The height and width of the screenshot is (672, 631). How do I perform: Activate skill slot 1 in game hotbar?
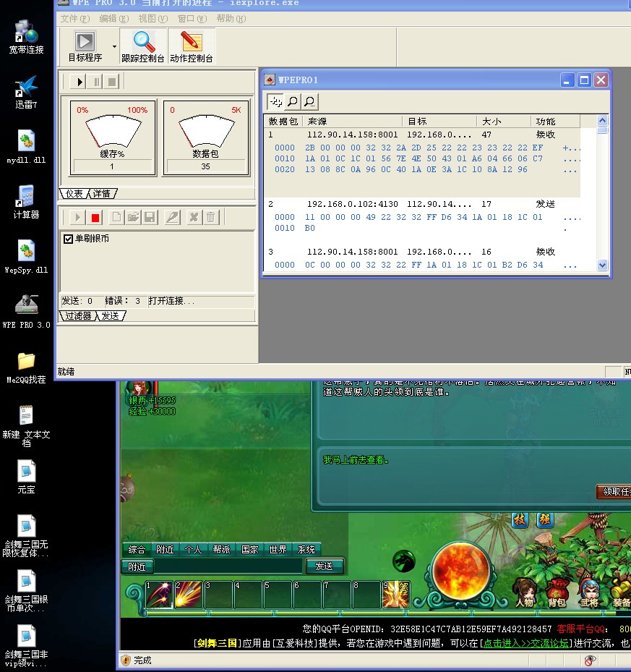159,595
